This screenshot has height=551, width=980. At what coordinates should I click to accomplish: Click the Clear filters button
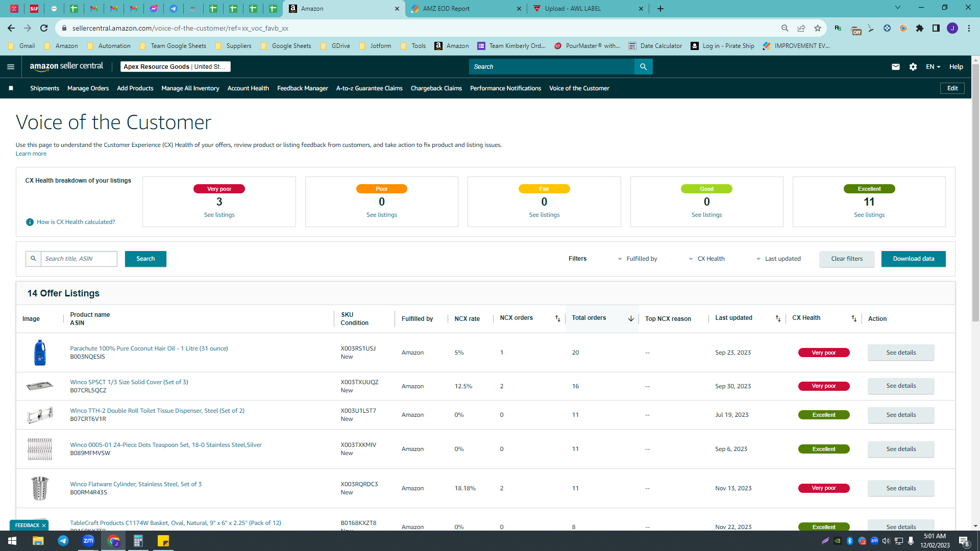tap(847, 259)
